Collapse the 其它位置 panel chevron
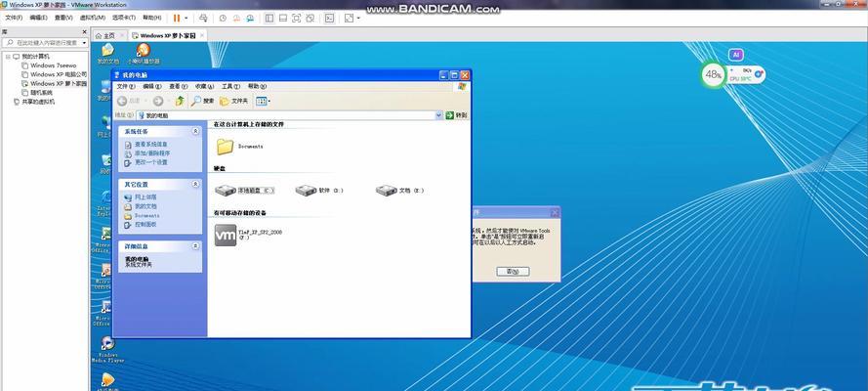Image resolution: width=868 pixels, height=391 pixels. coord(195,184)
